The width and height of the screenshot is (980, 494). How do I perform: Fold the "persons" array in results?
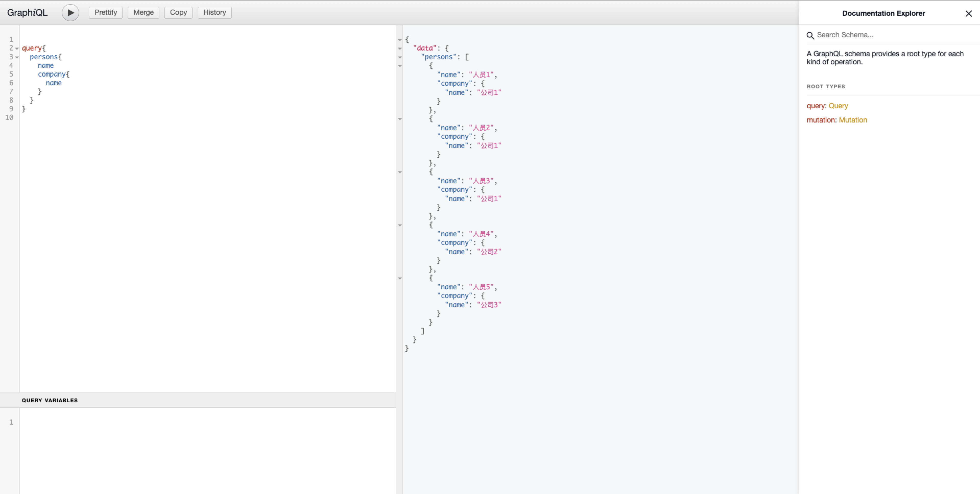pyautogui.click(x=400, y=57)
